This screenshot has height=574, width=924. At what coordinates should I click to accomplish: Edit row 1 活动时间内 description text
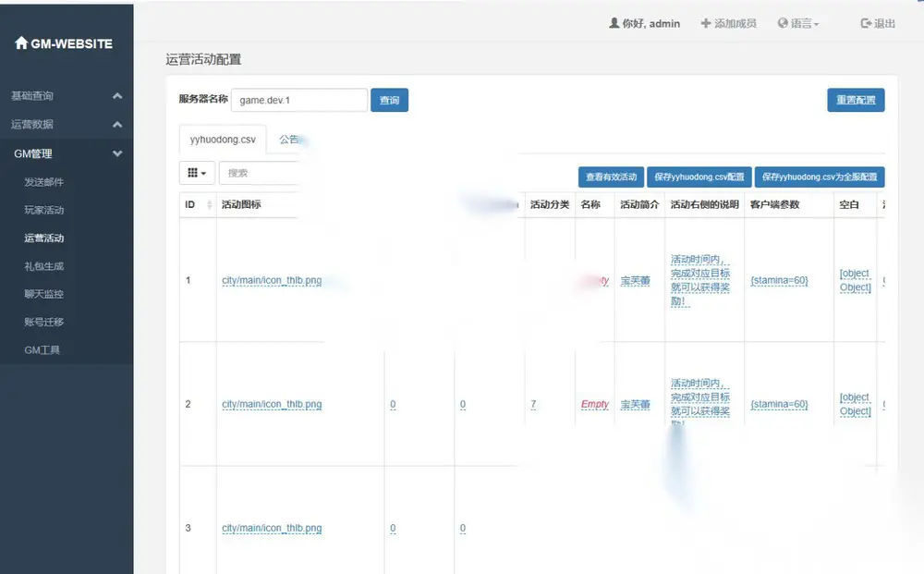[x=700, y=280]
